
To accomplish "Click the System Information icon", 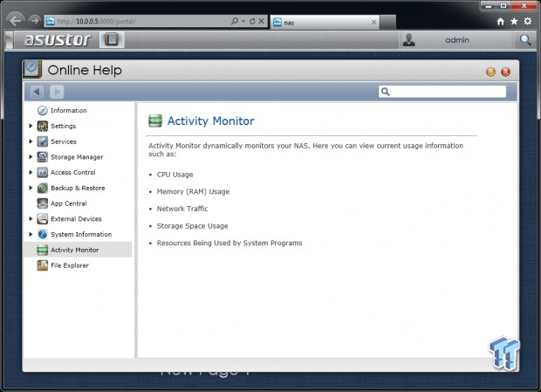I will point(43,234).
